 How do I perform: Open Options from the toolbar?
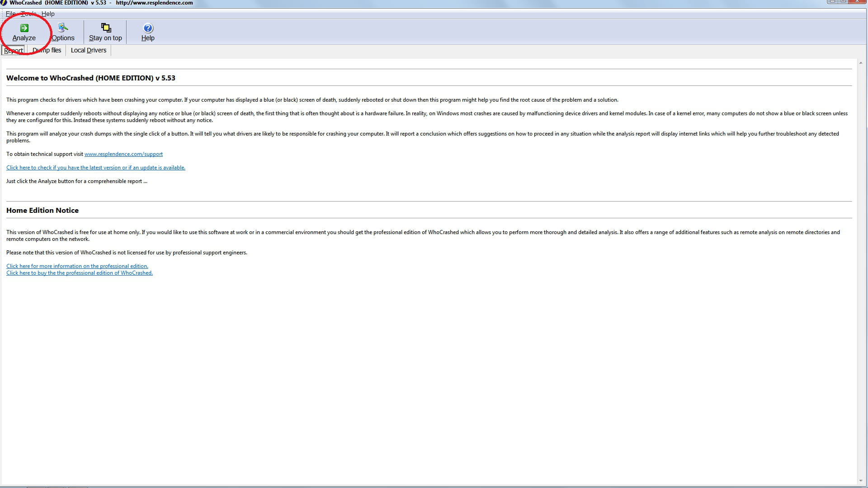[x=63, y=32]
